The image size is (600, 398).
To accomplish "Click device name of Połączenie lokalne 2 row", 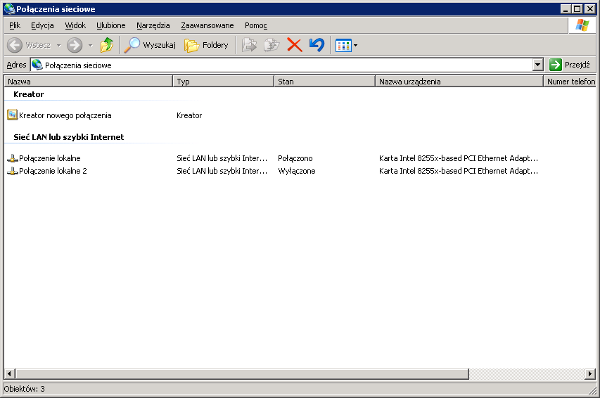I will (459, 171).
